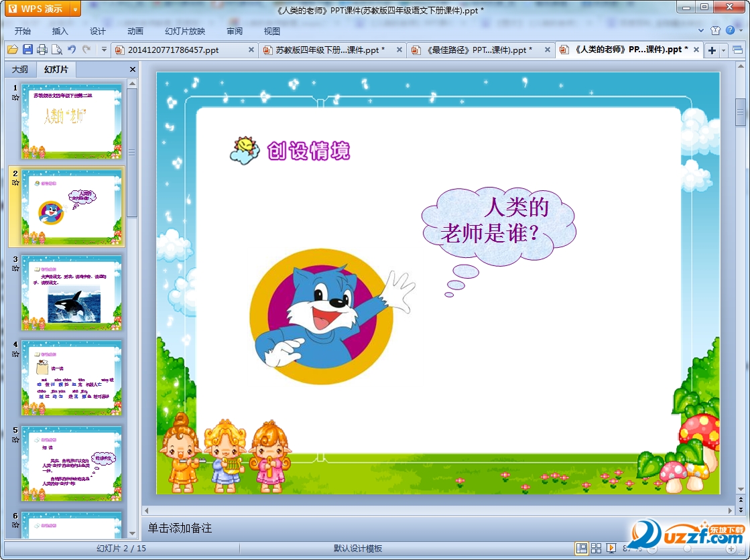Expand the quick access toolbar customize arrow
750x560 pixels.
point(104,50)
